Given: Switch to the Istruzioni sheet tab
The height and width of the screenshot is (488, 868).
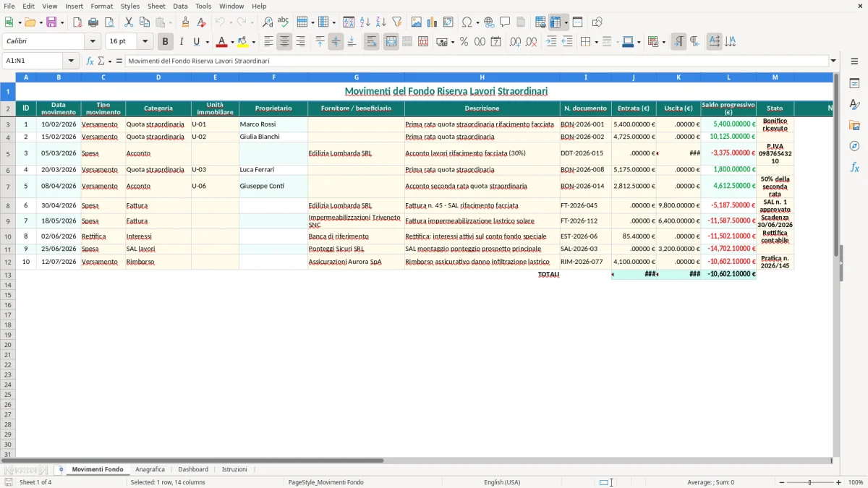Looking at the screenshot, I should [234, 469].
